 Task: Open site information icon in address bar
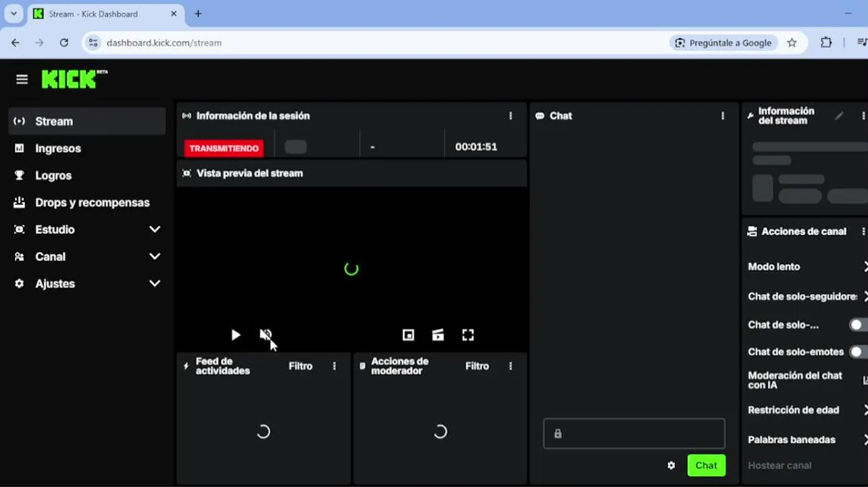click(93, 43)
